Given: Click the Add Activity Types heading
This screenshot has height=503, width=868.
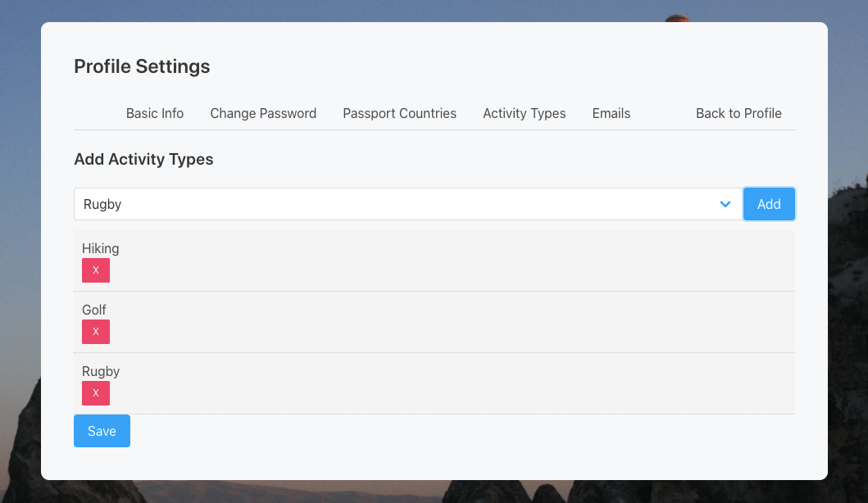Looking at the screenshot, I should pyautogui.click(x=143, y=159).
